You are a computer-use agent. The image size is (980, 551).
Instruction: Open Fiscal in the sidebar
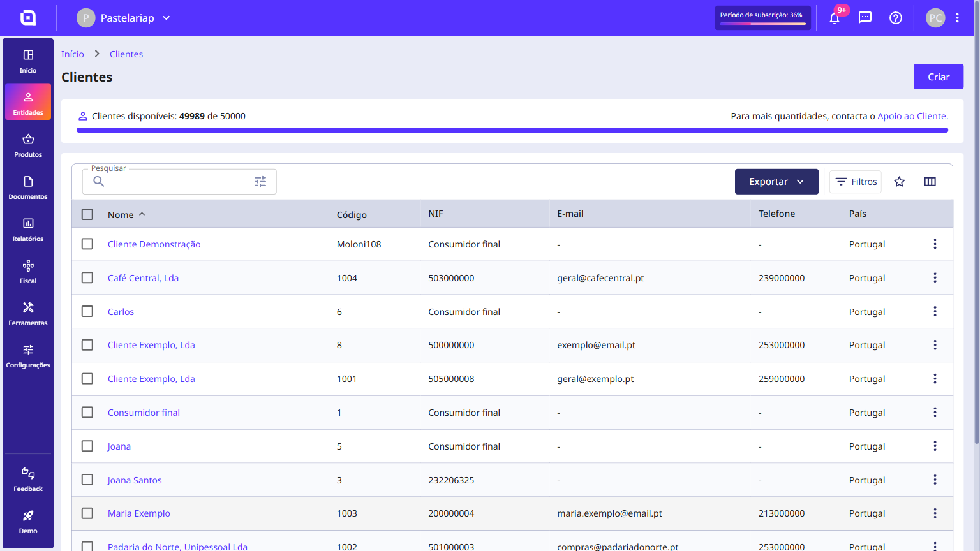(x=28, y=271)
